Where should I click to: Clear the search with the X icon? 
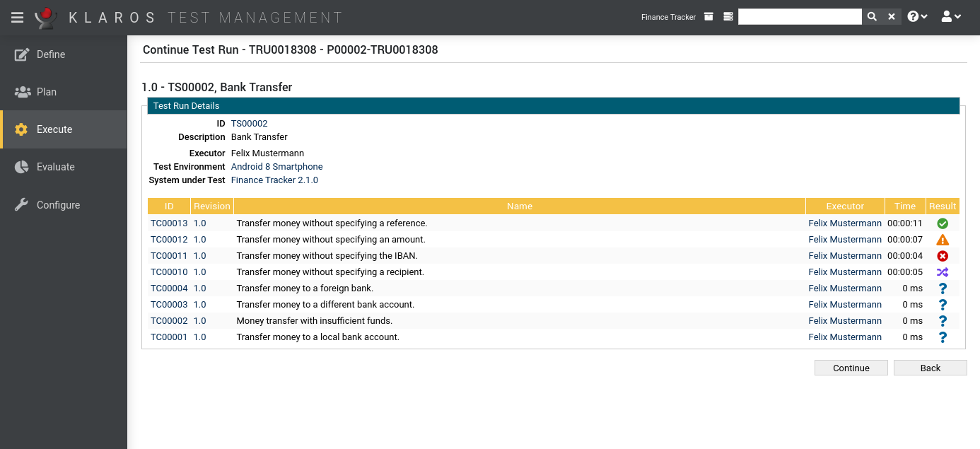[x=892, y=17]
